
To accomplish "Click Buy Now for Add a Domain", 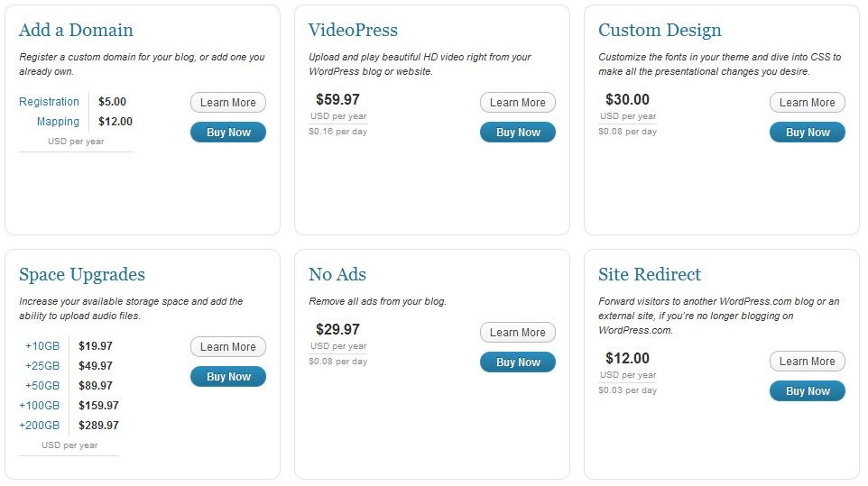I will point(227,133).
